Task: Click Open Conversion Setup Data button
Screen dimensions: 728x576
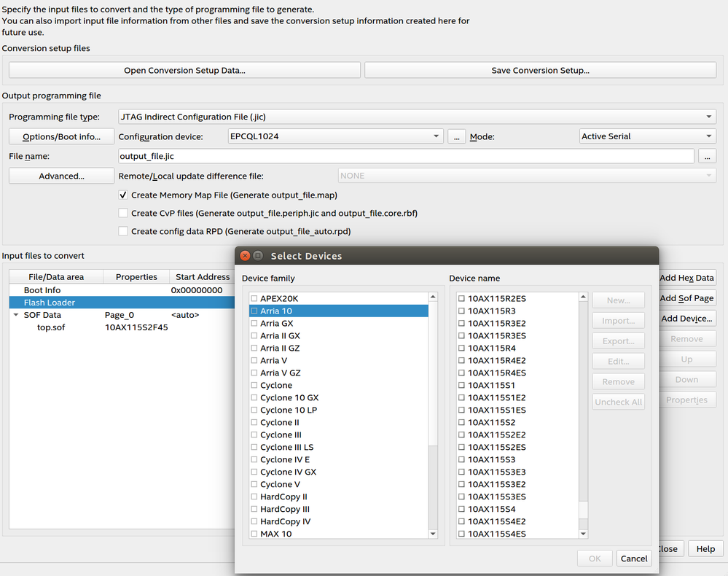Action: click(184, 71)
